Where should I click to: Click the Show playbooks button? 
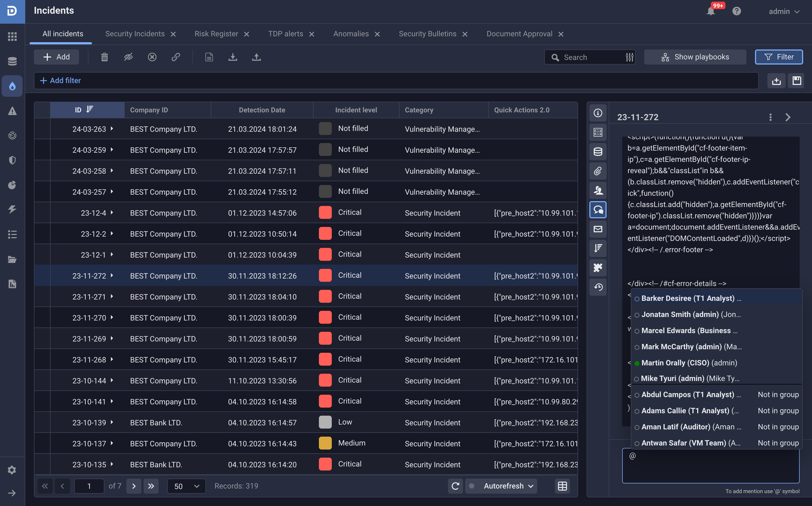[695, 57]
